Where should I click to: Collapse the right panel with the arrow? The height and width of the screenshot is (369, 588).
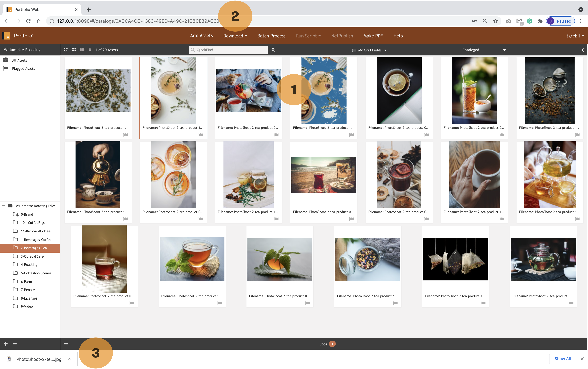click(x=583, y=50)
